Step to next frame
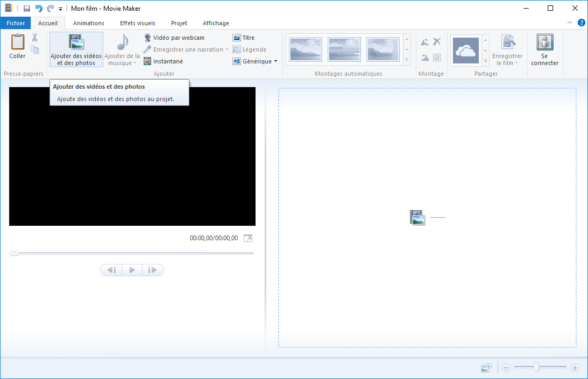Image resolution: width=588 pixels, height=379 pixels. (153, 270)
